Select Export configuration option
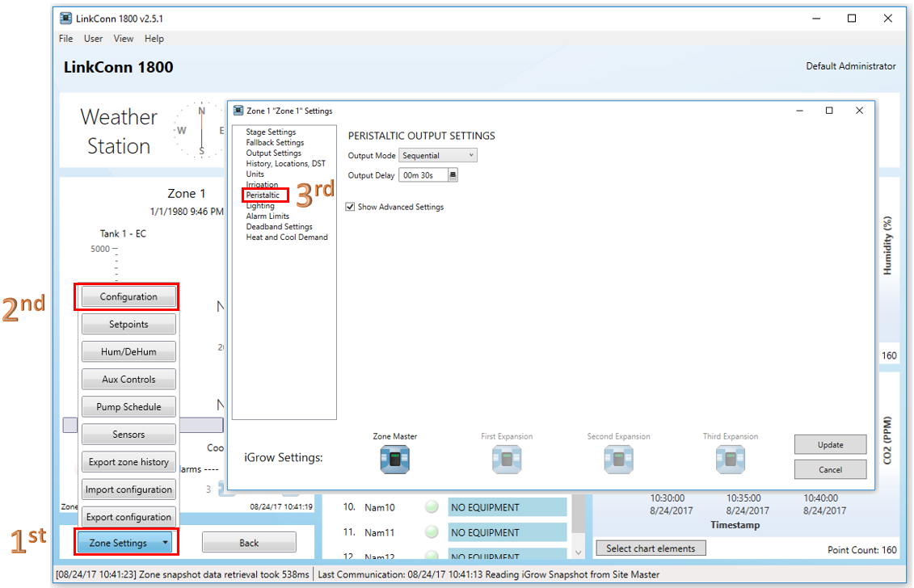 128,517
